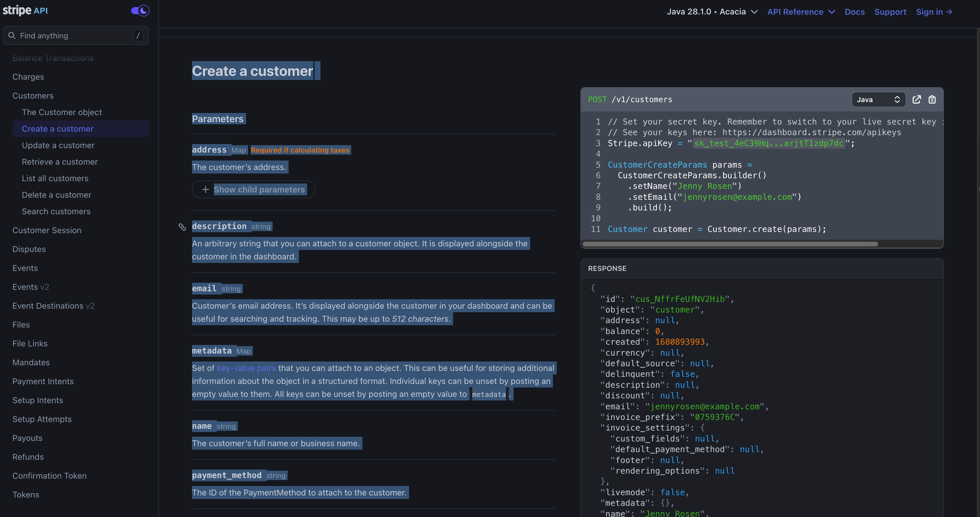Select File Links in sidebar
The height and width of the screenshot is (517, 980).
pos(30,344)
